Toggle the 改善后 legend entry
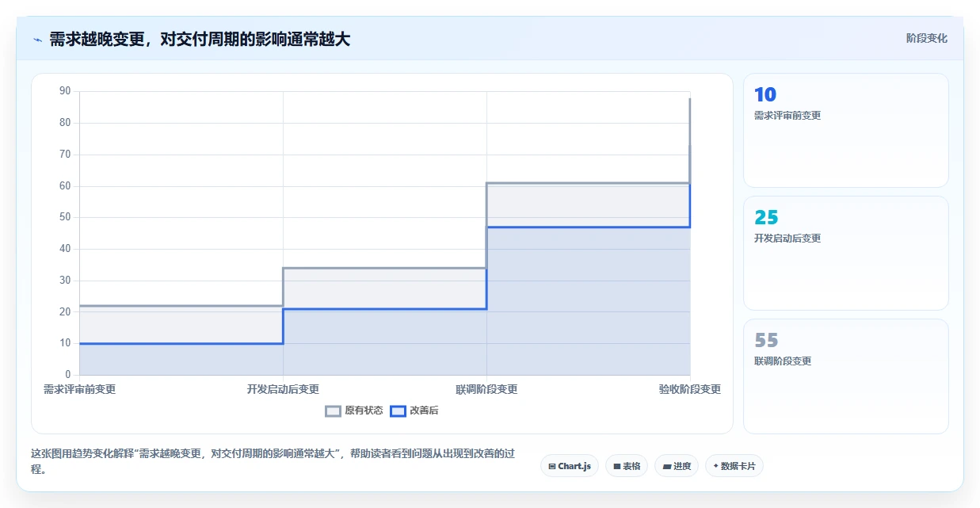This screenshot has height=508, width=980. click(x=414, y=411)
